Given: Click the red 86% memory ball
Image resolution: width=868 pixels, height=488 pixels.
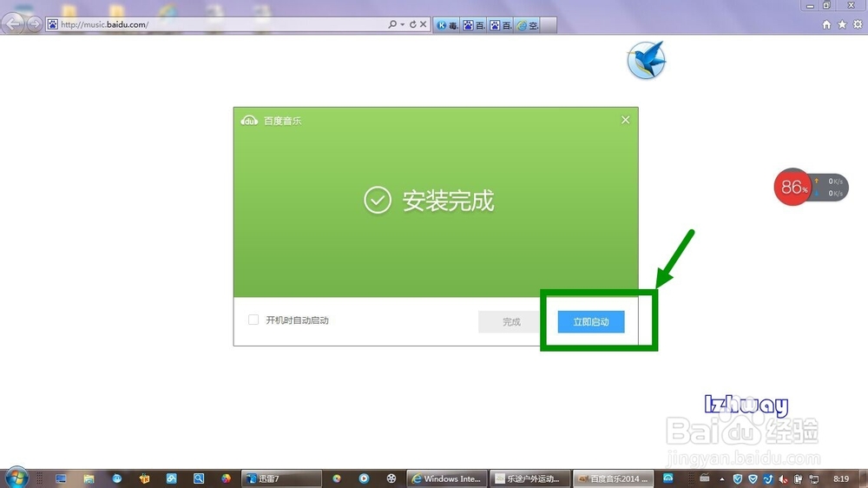Looking at the screenshot, I should point(792,188).
